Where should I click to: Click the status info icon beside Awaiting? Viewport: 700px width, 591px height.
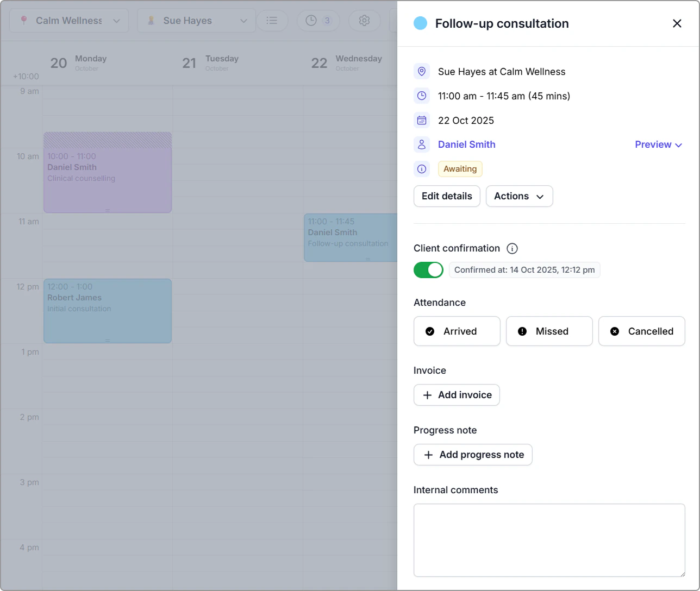click(422, 169)
